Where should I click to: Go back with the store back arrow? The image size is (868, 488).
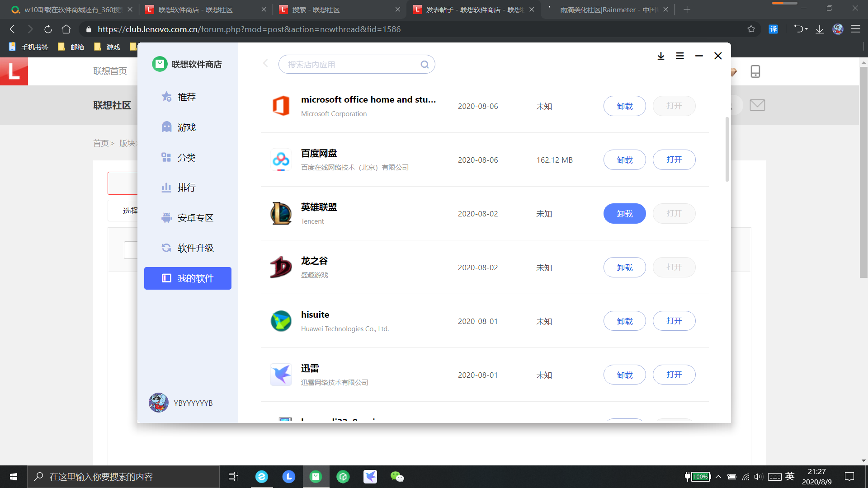265,63
